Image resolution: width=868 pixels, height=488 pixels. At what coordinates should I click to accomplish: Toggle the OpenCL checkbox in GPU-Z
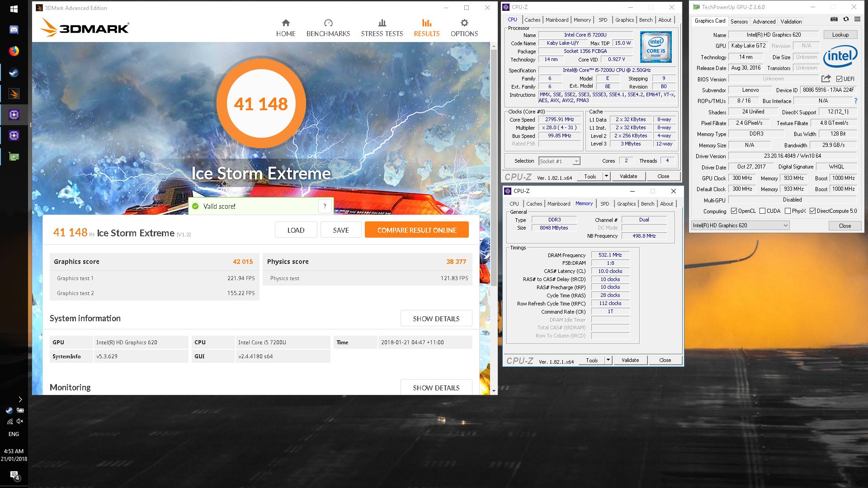pos(734,211)
